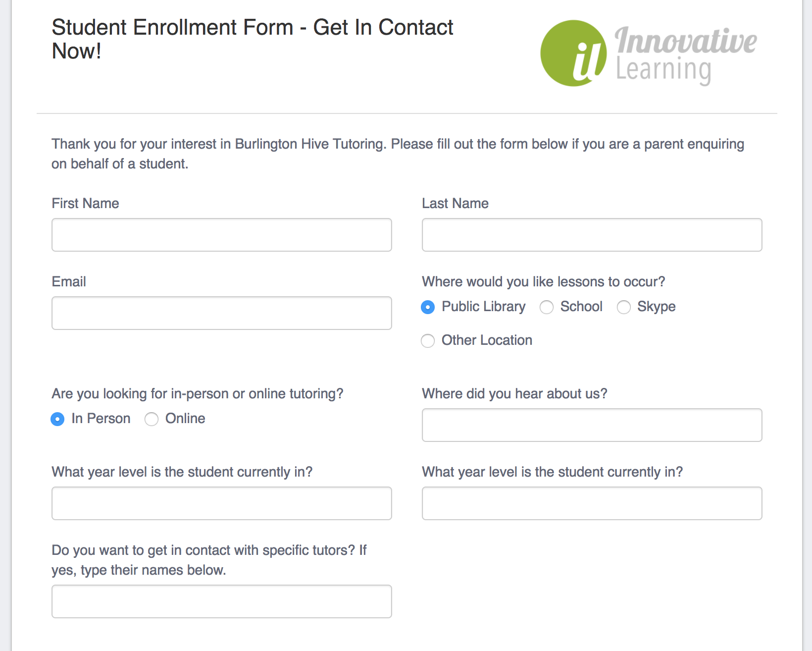This screenshot has height=651, width=812.
Task: Pick the Other Location option
Action: pos(428,341)
